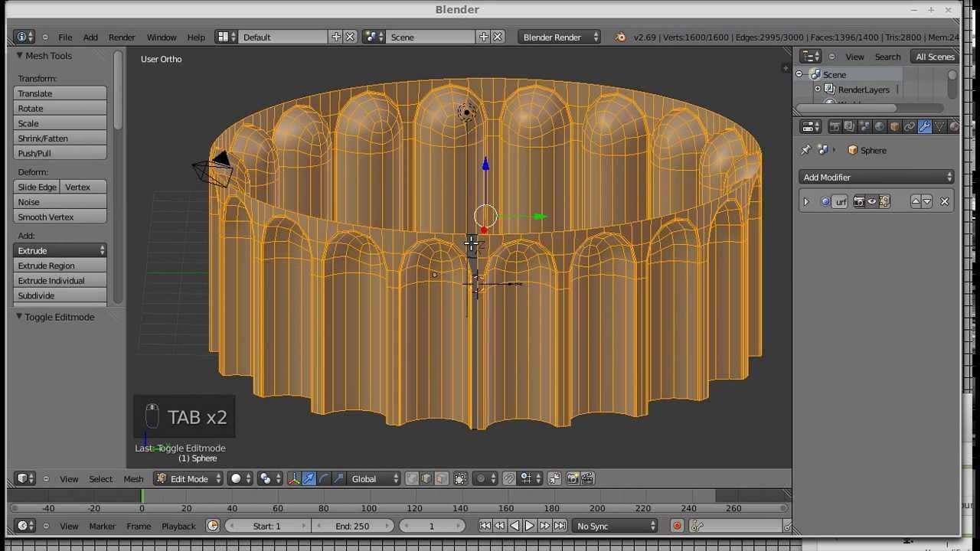
Task: Open the Modifiers properties tab (wrench icon)
Action: tap(924, 127)
